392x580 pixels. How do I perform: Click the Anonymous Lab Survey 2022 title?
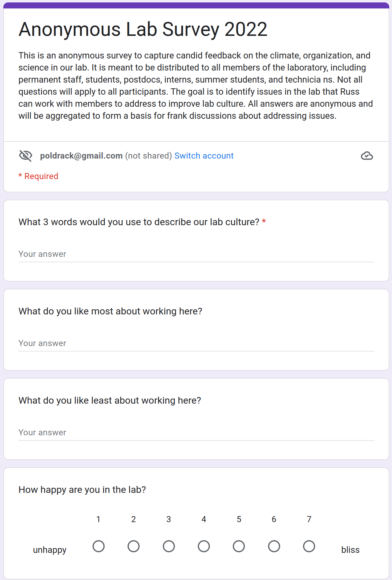pyautogui.click(x=143, y=30)
